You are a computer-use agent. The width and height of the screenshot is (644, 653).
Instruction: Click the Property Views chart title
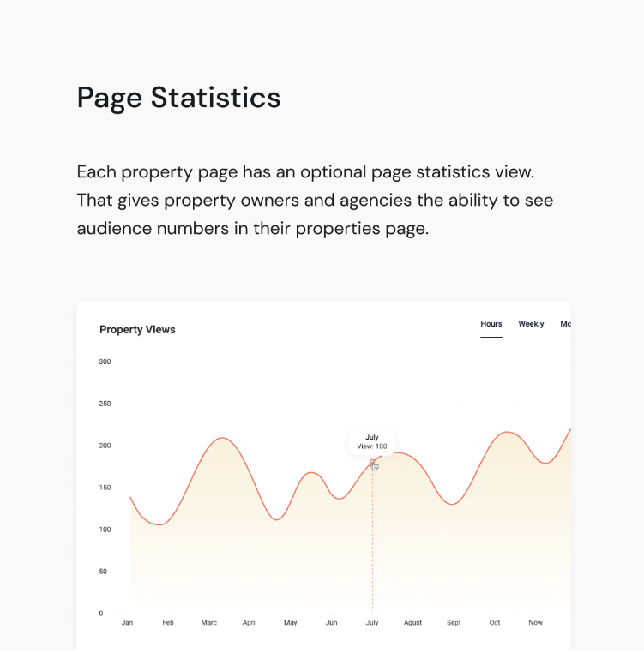(x=137, y=330)
